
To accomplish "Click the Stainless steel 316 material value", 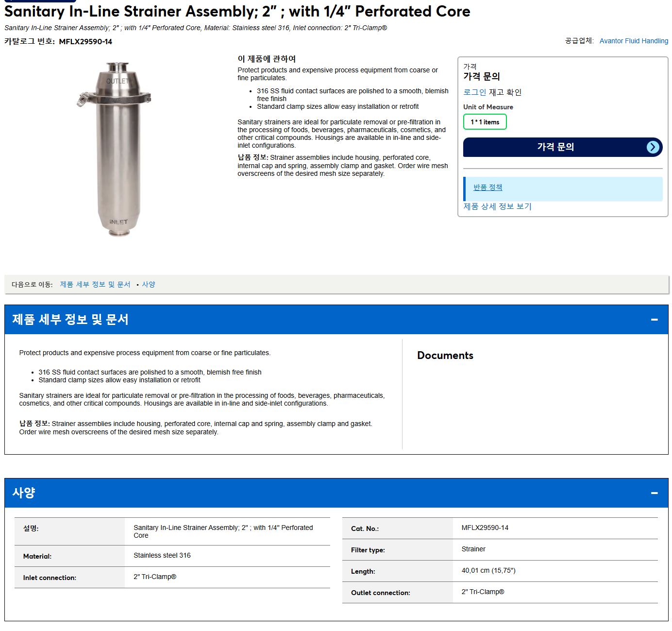I will pos(162,556).
